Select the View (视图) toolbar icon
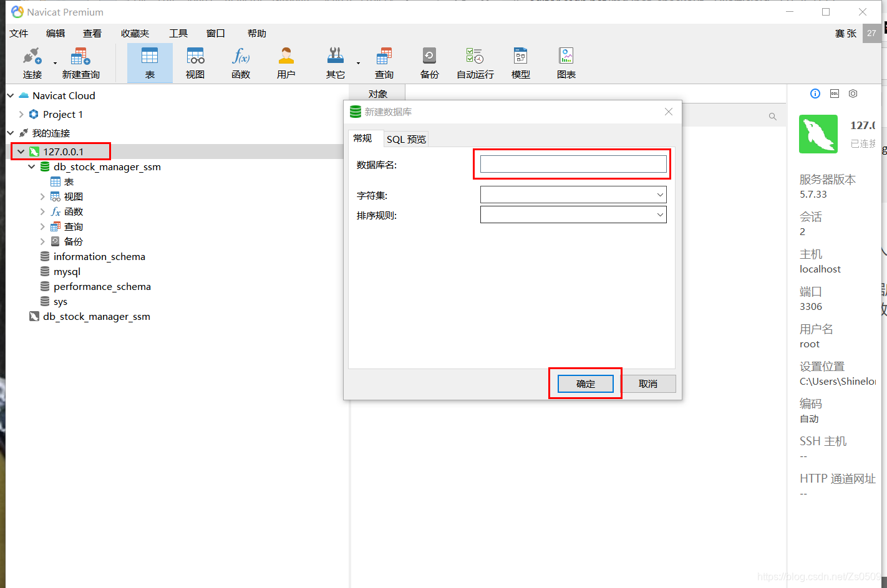This screenshot has width=887, height=588. [195, 63]
